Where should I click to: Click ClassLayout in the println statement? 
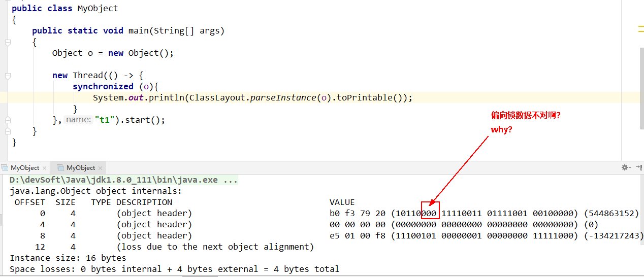[218, 97]
